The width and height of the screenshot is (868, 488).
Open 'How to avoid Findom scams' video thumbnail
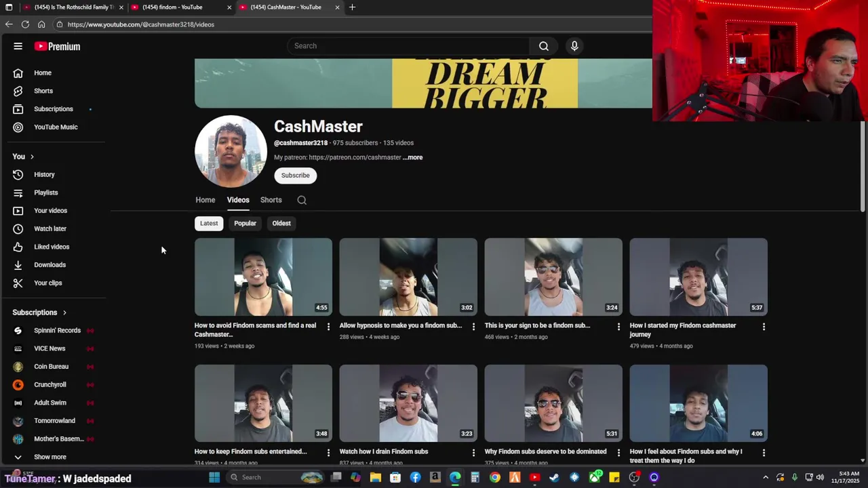click(263, 277)
